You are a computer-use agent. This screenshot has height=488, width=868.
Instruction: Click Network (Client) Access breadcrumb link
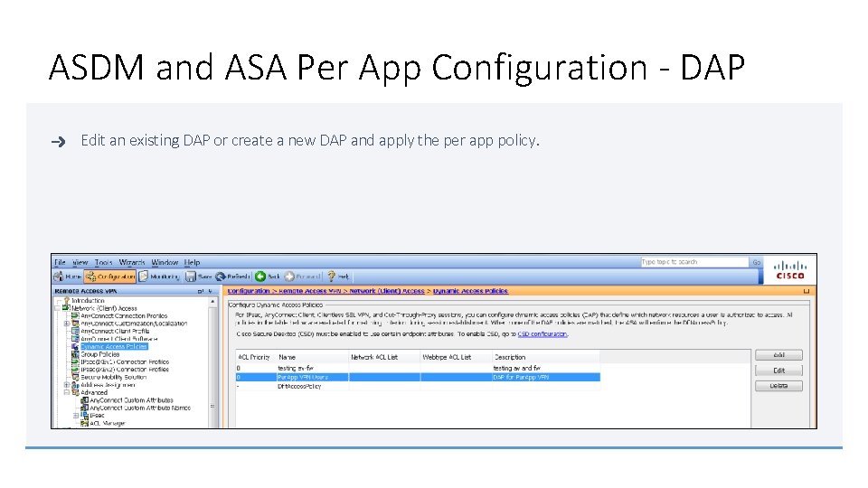pyautogui.click(x=387, y=291)
